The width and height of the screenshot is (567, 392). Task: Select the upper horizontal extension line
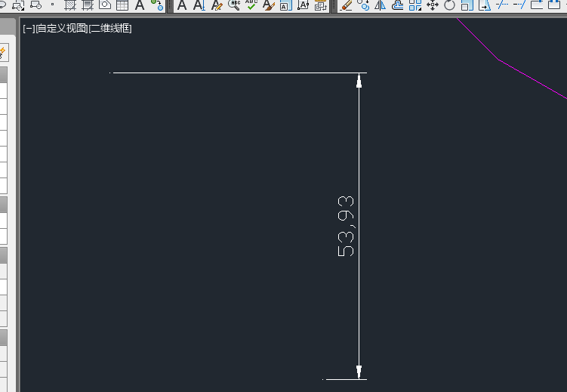pyautogui.click(x=239, y=73)
